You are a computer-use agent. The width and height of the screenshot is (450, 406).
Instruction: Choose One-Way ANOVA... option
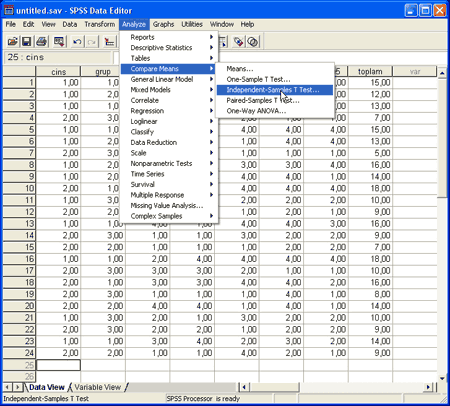pos(275,111)
